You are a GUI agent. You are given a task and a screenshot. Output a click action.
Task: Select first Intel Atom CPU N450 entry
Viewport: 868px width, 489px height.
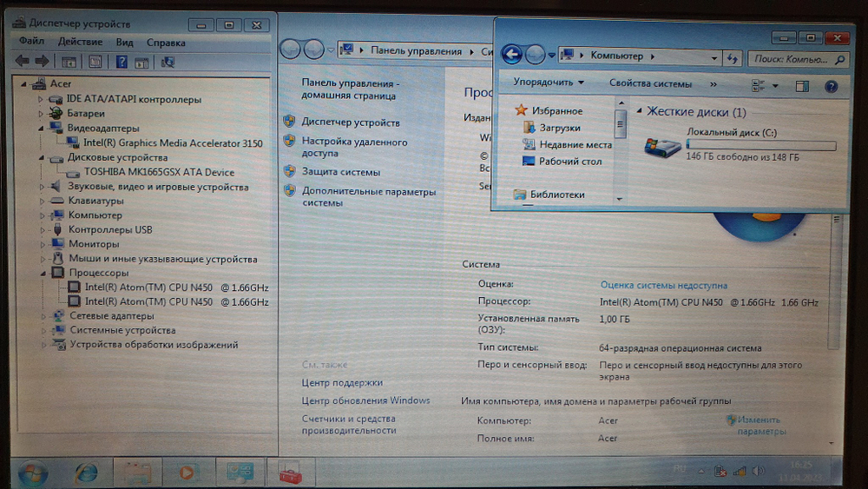click(x=176, y=287)
